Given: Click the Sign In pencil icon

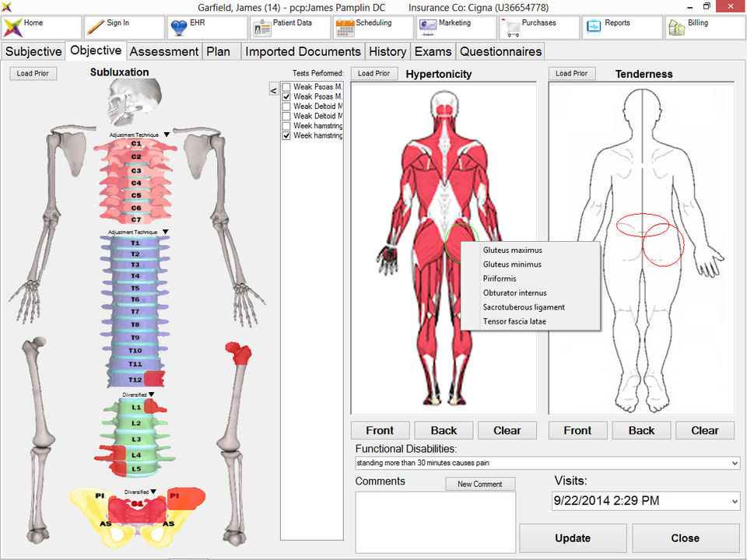Looking at the screenshot, I should (x=96, y=28).
